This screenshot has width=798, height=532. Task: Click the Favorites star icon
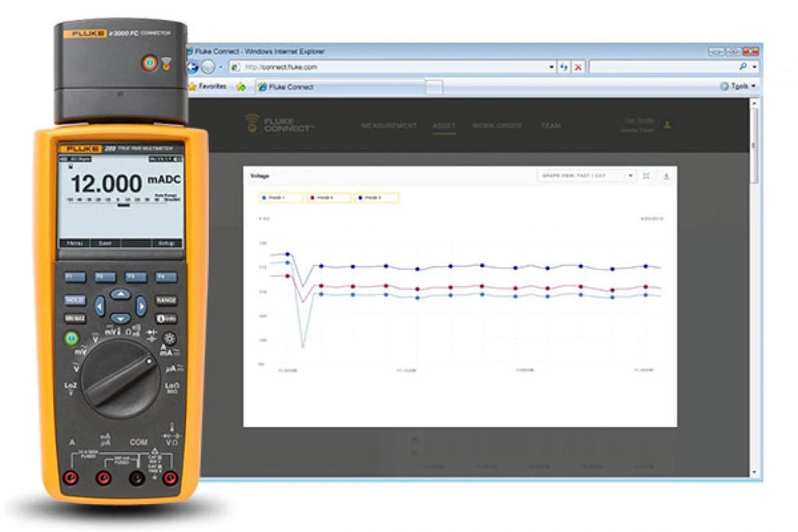(193, 86)
